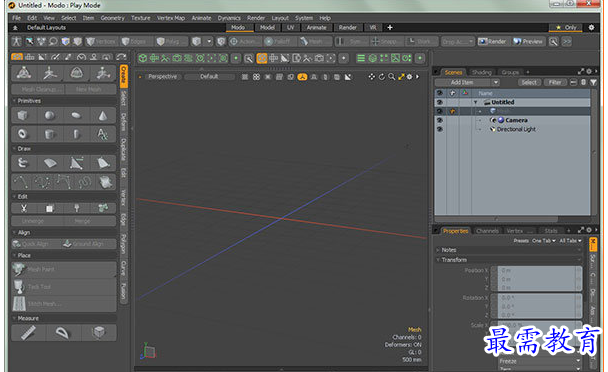Select the Curve draw tool
Viewport: 608px width, 372px height.
click(22, 182)
